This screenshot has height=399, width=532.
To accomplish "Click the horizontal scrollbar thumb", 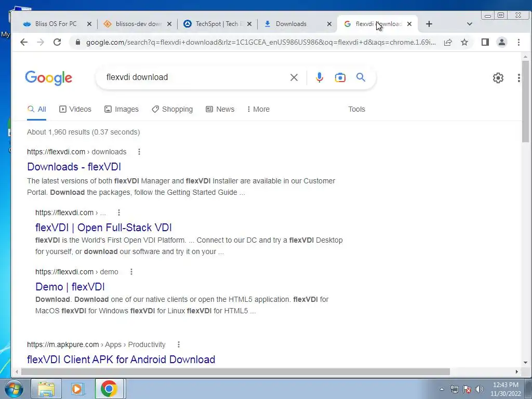I will coord(235,371).
